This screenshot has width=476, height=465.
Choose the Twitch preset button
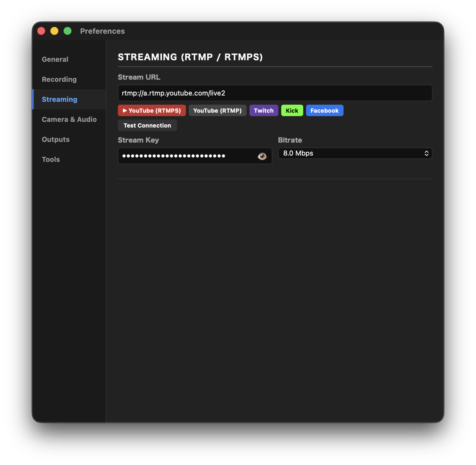[x=264, y=110]
